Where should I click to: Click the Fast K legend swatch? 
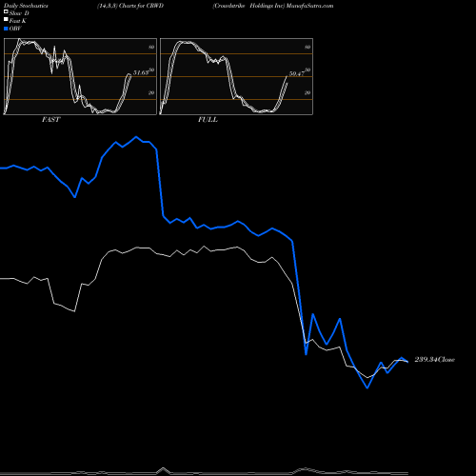pos(6,20)
